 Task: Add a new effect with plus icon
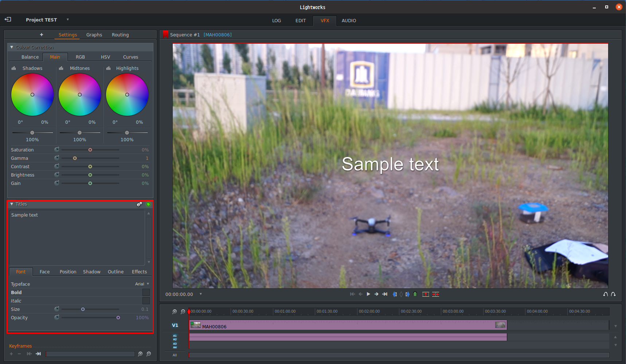42,35
